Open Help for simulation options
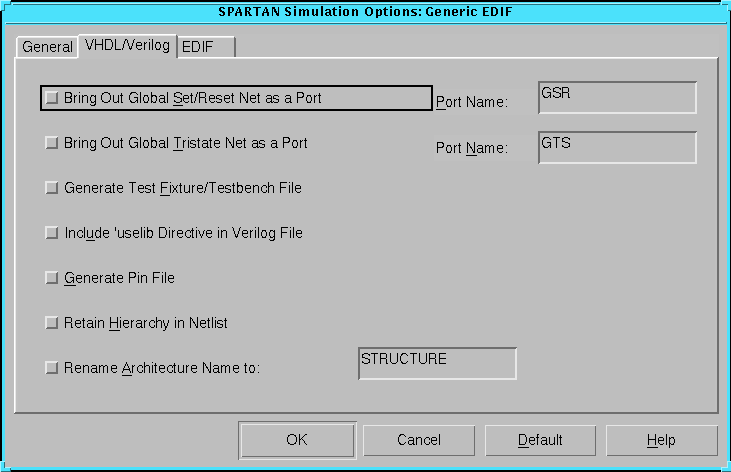 [x=661, y=440]
